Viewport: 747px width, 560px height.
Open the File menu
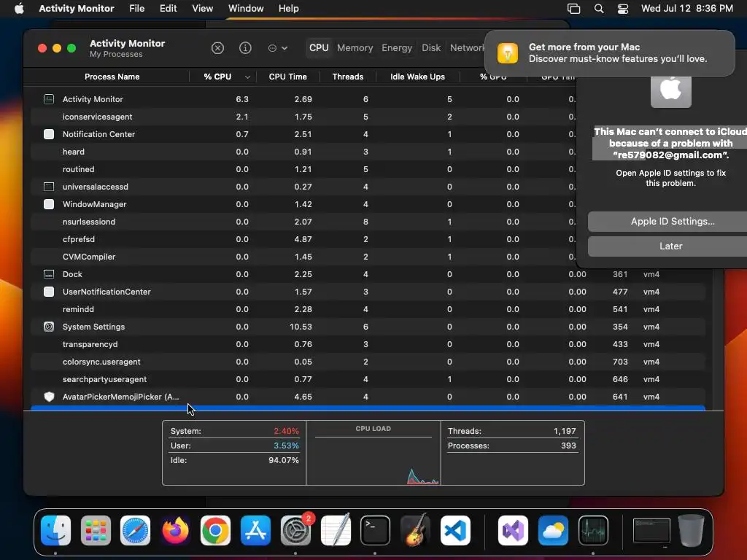pyautogui.click(x=136, y=9)
